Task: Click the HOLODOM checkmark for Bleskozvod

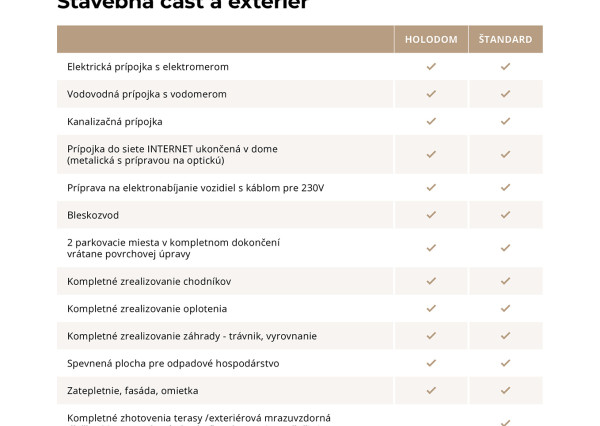Action: 431,214
